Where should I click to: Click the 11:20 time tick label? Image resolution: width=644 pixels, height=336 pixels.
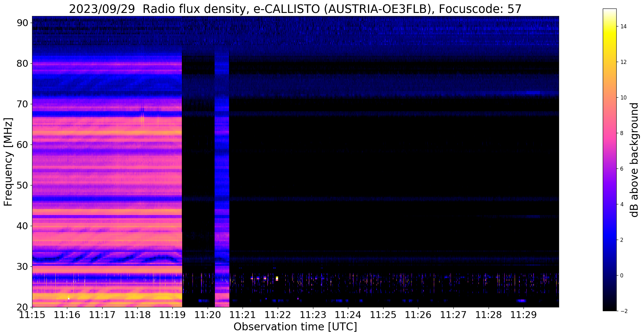[x=208, y=315]
